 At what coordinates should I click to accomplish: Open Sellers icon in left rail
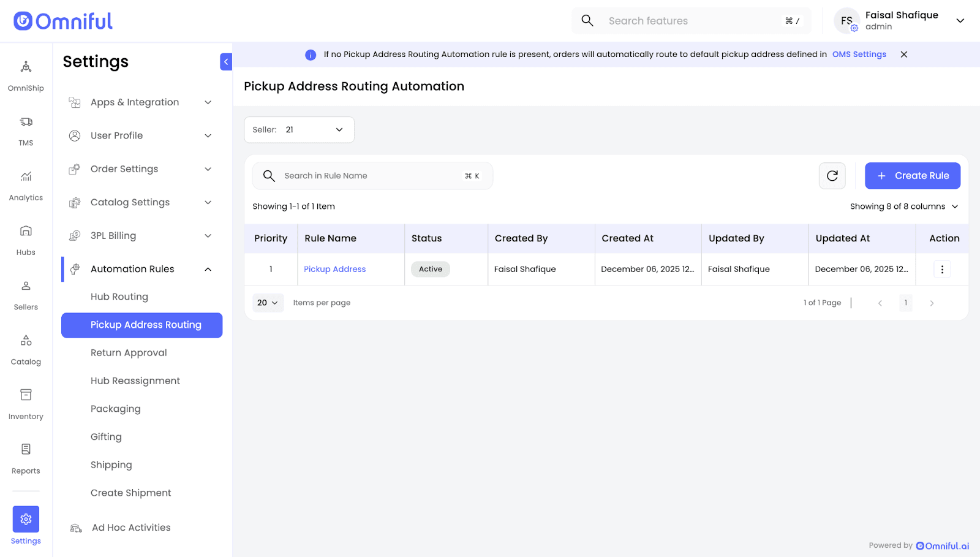click(26, 286)
